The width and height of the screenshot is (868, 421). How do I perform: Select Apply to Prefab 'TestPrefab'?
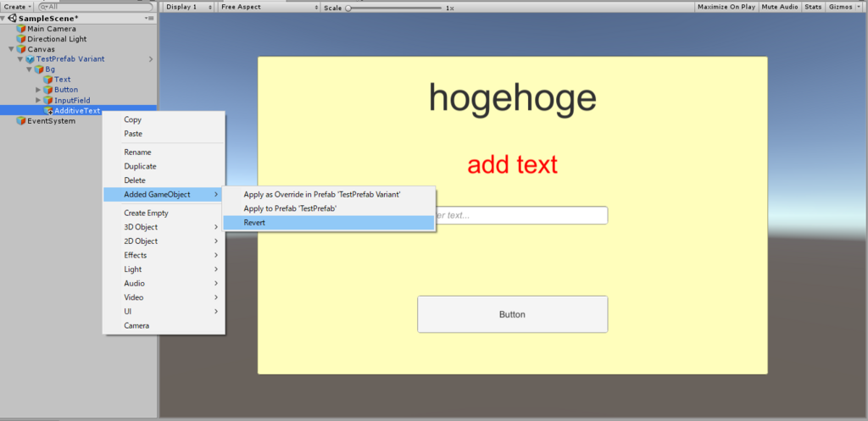329,208
